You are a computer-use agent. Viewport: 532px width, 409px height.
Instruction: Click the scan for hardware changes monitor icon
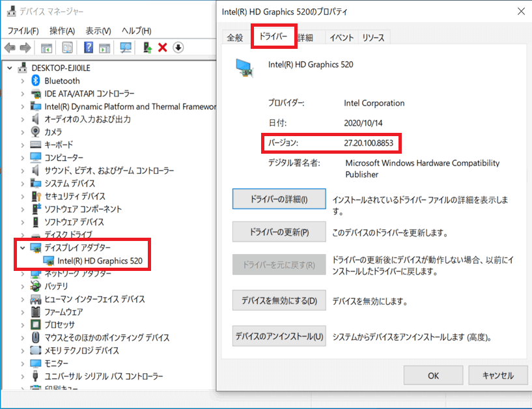click(x=126, y=48)
